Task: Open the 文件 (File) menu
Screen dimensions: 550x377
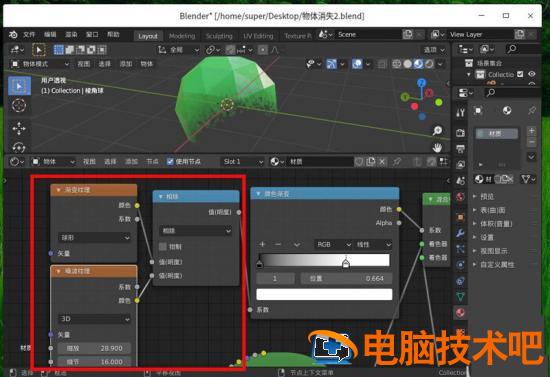Action: (29, 34)
